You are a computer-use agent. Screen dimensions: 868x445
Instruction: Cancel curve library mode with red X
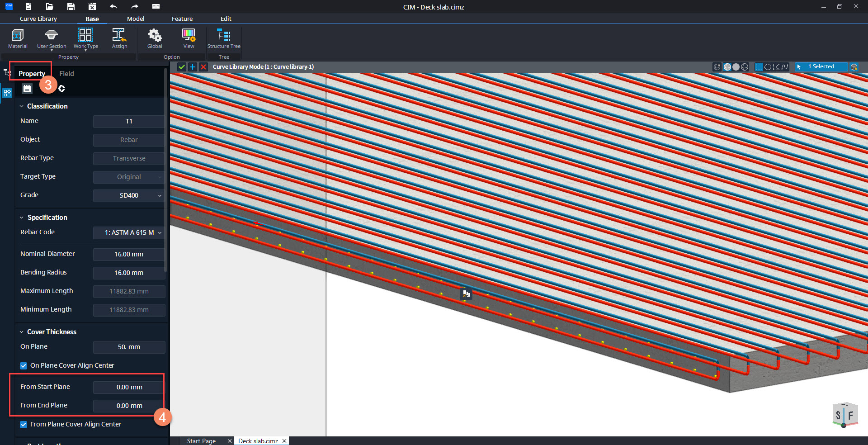[x=203, y=67]
